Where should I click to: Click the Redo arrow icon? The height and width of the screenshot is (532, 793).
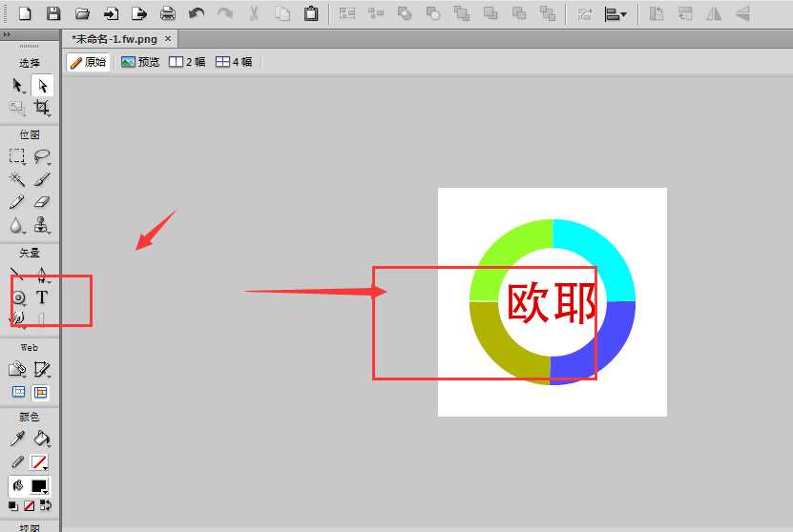coord(225,13)
